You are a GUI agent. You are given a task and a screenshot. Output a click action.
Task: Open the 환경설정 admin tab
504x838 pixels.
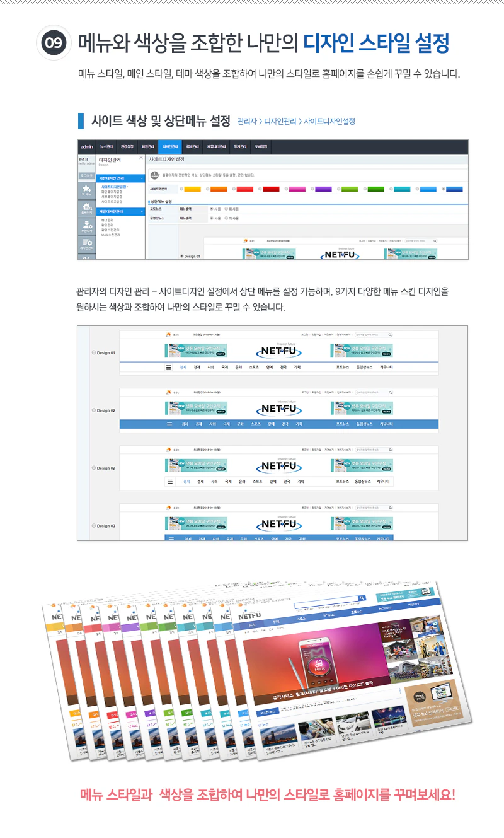[x=127, y=147]
